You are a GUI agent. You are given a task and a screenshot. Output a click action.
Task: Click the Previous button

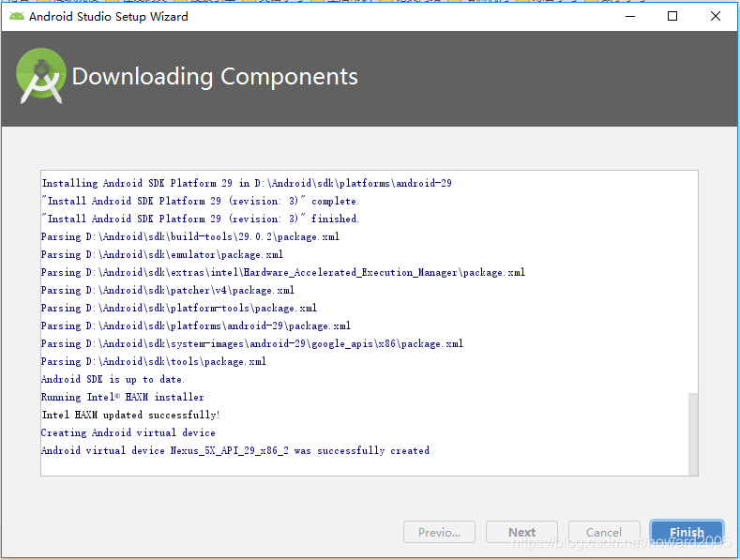click(x=439, y=532)
